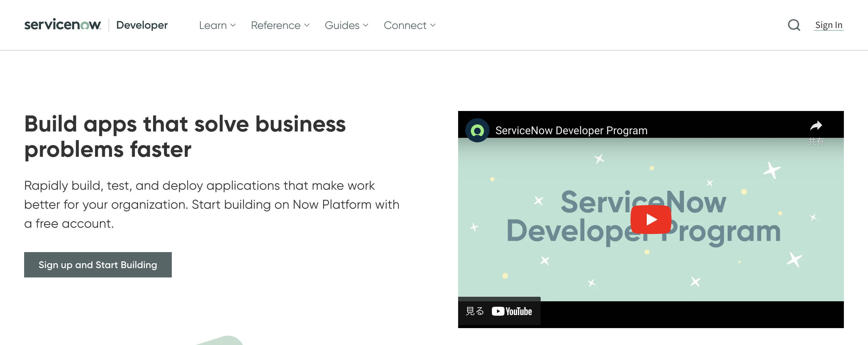
Task: Open the site search magnifier
Action: [794, 25]
